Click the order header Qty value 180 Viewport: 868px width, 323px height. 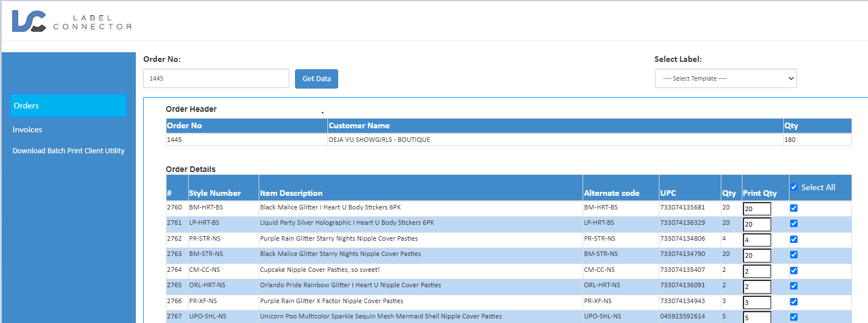(790, 140)
